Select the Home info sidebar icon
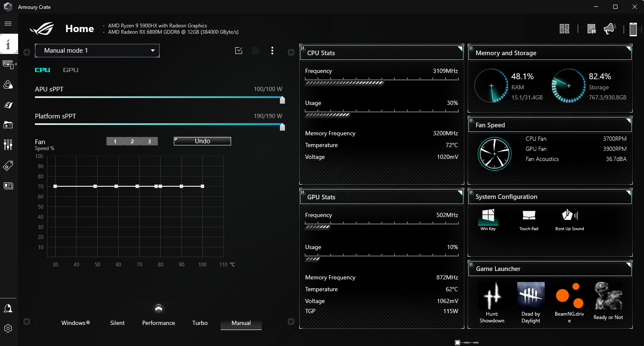 (x=8, y=44)
